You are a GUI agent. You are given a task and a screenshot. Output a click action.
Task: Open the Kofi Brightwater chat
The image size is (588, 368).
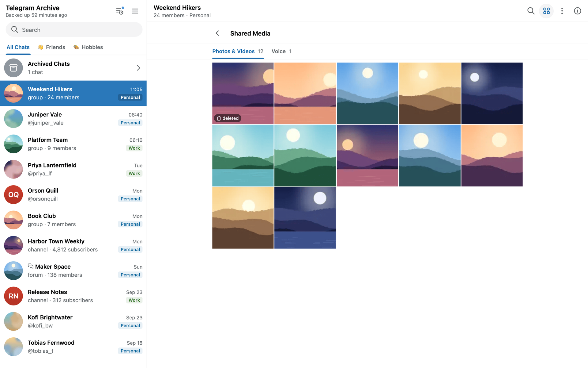(x=73, y=322)
